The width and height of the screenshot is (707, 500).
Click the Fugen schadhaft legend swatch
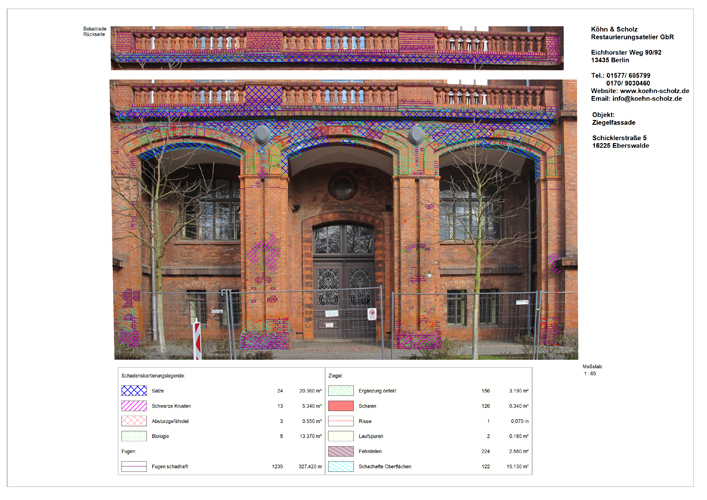(133, 466)
